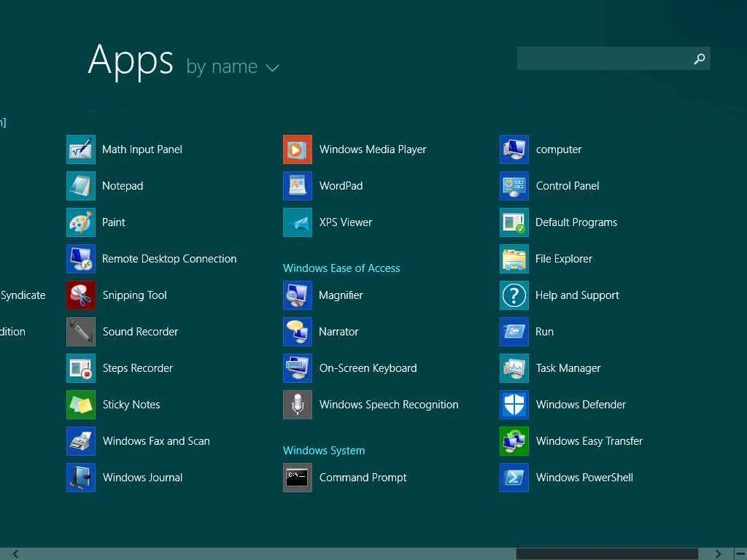Click the magnifying glass search button
This screenshot has height=560, width=747.
(700, 58)
